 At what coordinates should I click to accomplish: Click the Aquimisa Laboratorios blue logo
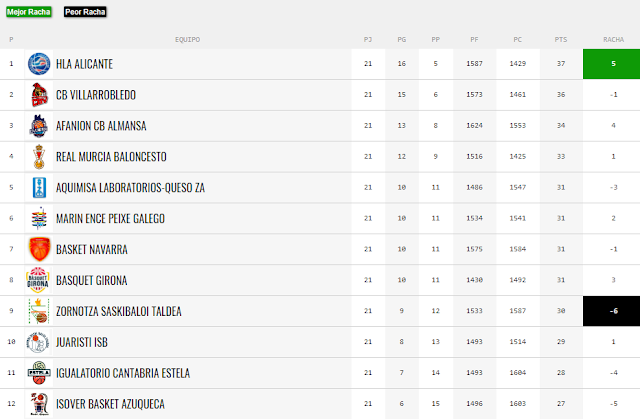click(x=39, y=188)
